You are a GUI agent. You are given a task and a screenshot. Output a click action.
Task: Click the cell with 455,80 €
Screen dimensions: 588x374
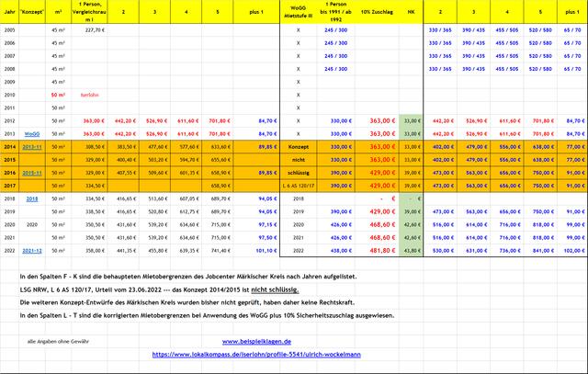click(x=154, y=251)
